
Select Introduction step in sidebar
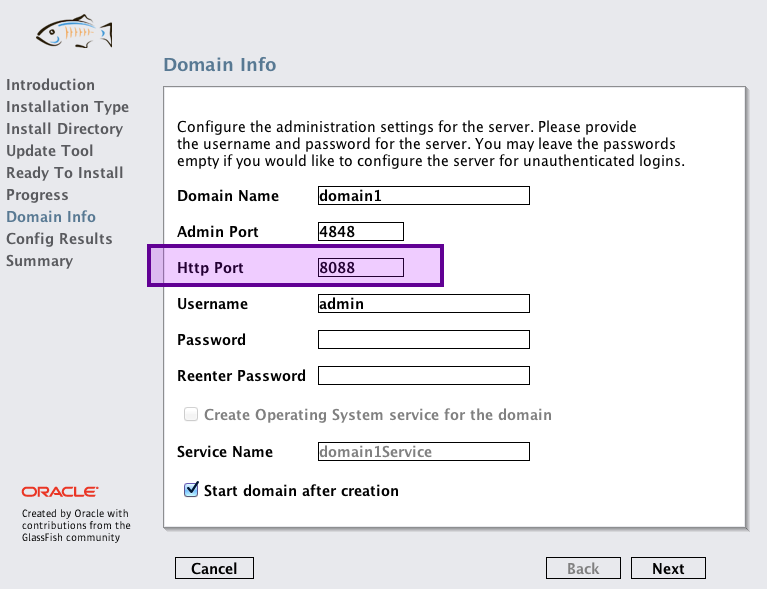click(x=50, y=85)
